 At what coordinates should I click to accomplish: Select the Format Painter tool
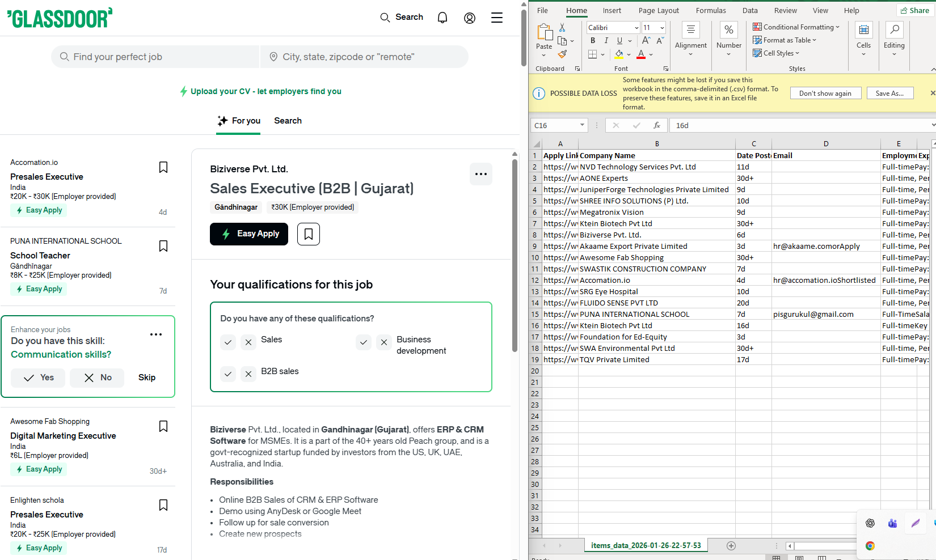coord(562,54)
